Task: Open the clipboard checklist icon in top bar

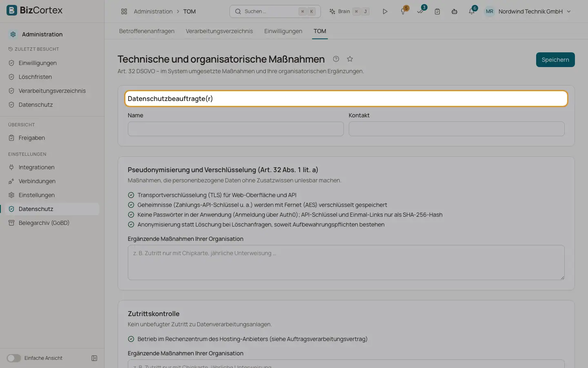Action: (x=437, y=11)
